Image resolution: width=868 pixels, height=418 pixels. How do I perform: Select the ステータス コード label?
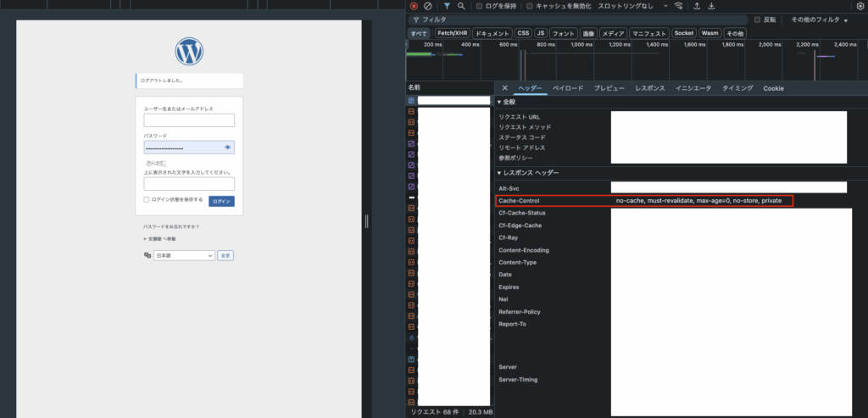[x=522, y=137]
